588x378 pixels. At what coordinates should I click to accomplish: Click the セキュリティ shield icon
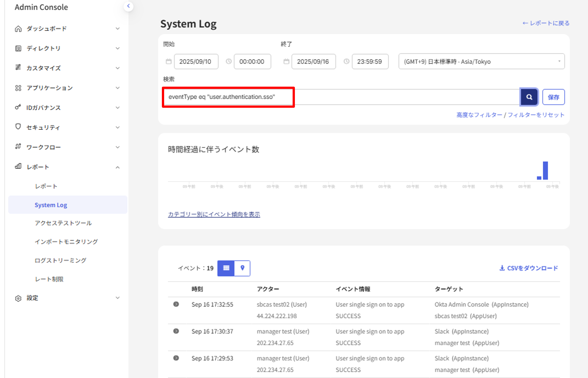18,127
